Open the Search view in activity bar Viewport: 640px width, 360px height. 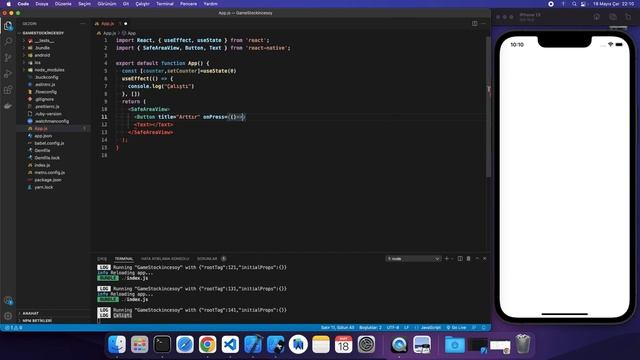pos(8,41)
